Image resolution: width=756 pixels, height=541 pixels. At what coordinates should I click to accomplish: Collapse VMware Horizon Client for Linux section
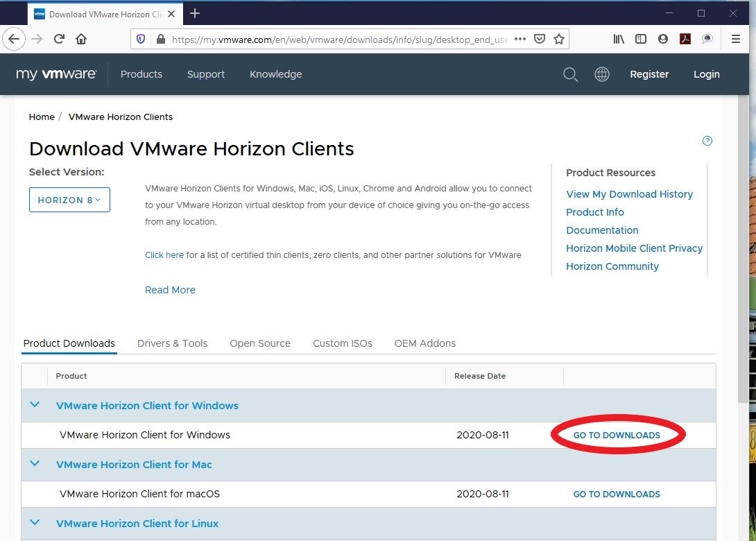pyautogui.click(x=35, y=523)
